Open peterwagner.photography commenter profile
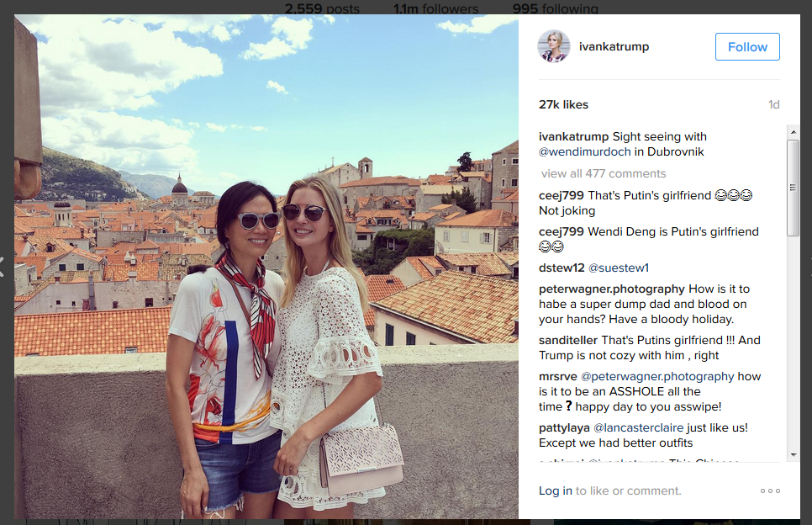 612,289
